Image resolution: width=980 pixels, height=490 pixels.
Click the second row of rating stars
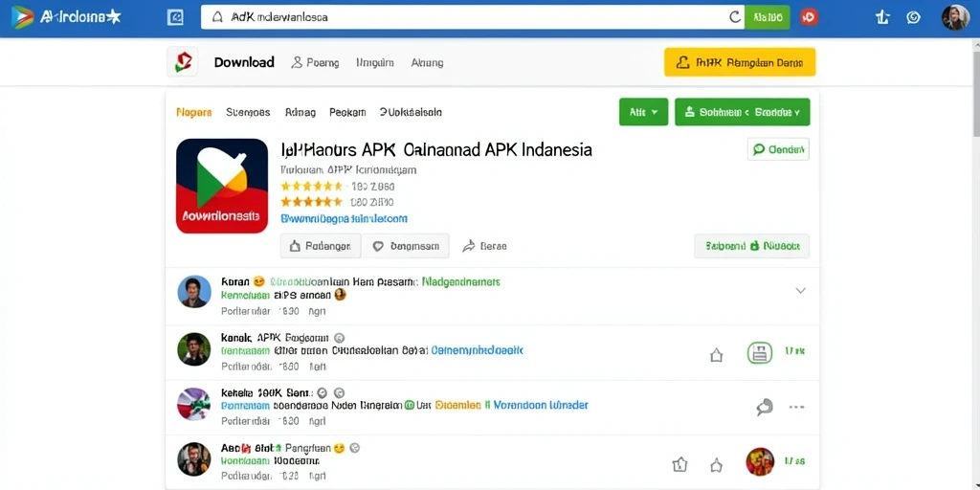coord(311,202)
